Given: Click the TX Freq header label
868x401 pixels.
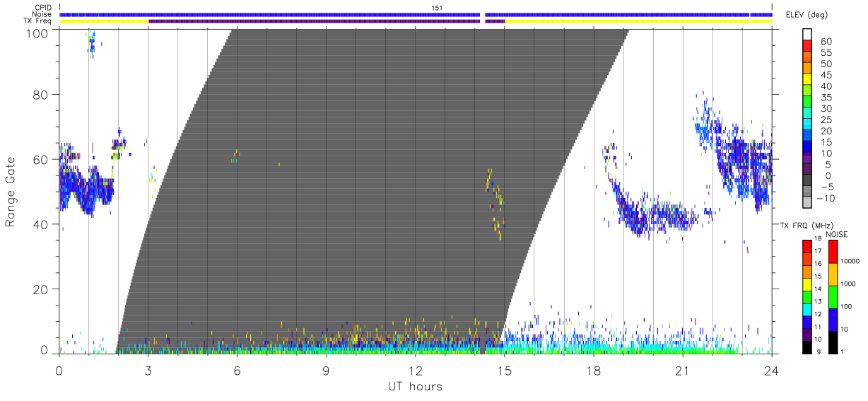Looking at the screenshot, I should 38,21.
